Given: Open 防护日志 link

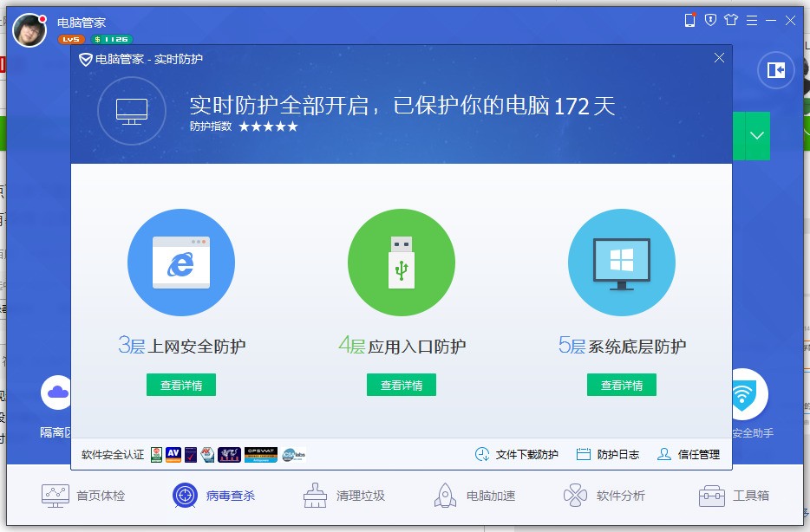Looking at the screenshot, I should tap(607, 454).
